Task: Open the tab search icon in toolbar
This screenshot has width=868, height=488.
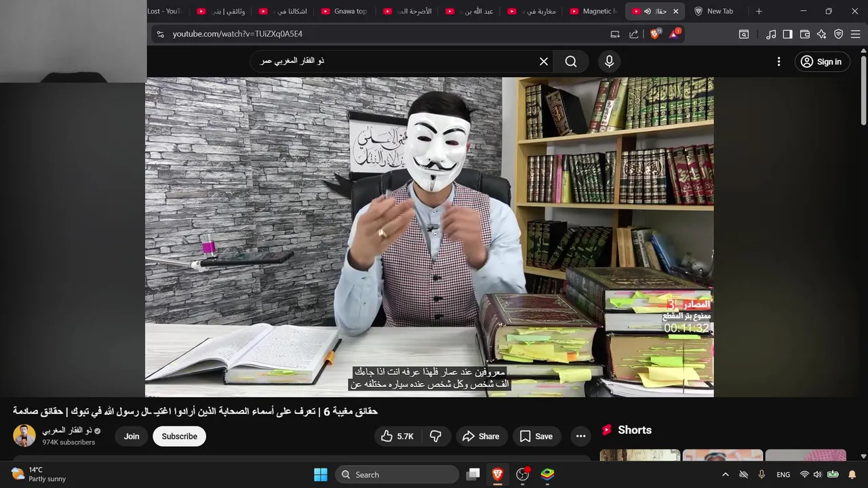Action: [744, 34]
